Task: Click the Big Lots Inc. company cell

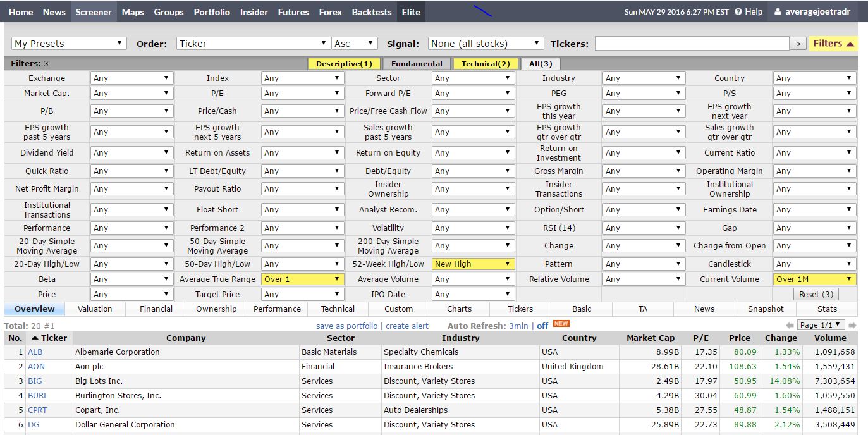Action: [x=186, y=381]
